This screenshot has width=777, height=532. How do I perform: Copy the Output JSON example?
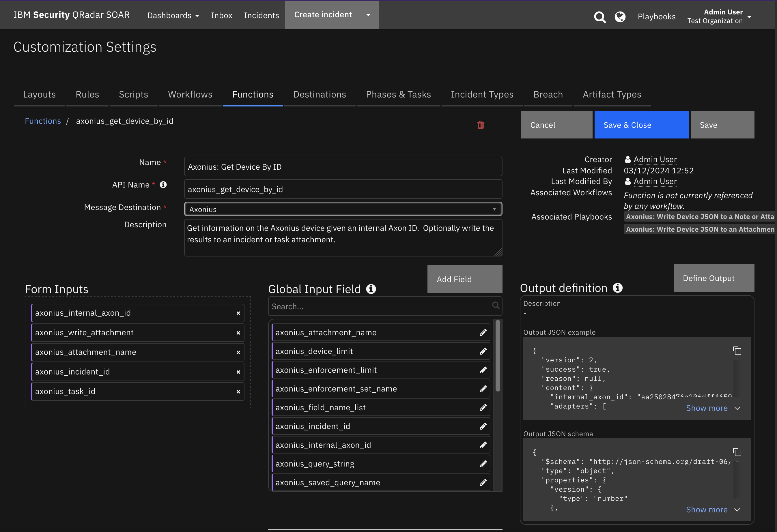point(737,351)
